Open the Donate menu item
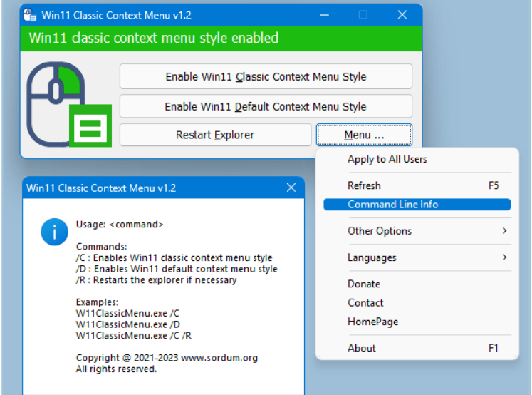 [x=364, y=284]
